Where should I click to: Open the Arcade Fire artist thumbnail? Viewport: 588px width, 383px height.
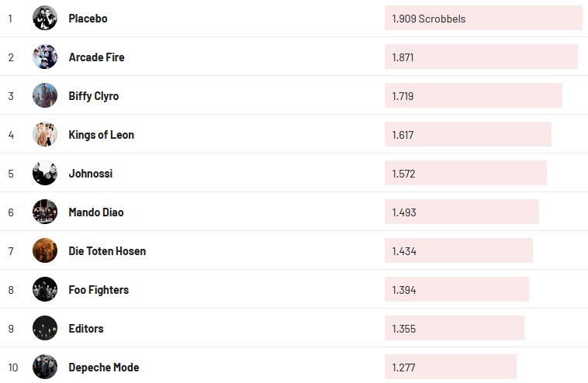click(45, 57)
